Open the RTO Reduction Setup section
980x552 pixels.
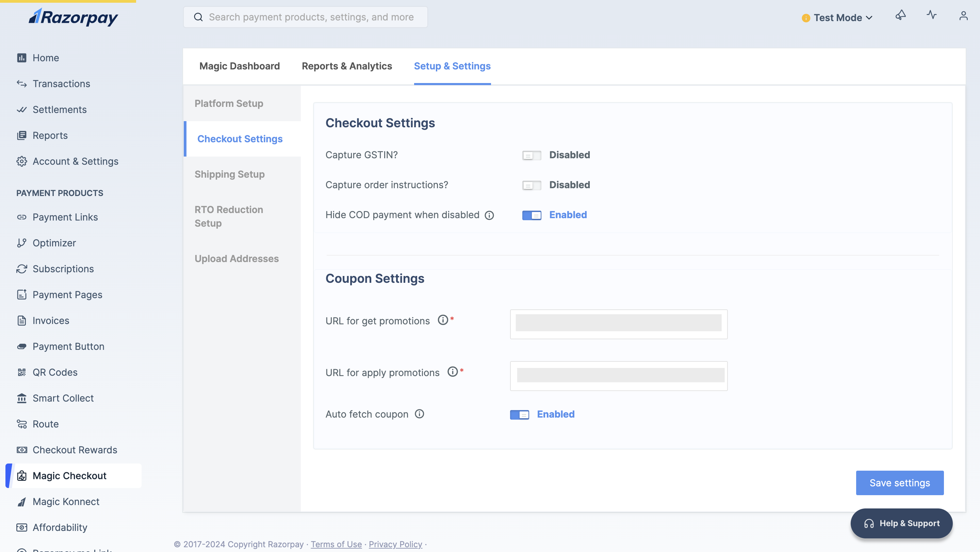pyautogui.click(x=242, y=216)
